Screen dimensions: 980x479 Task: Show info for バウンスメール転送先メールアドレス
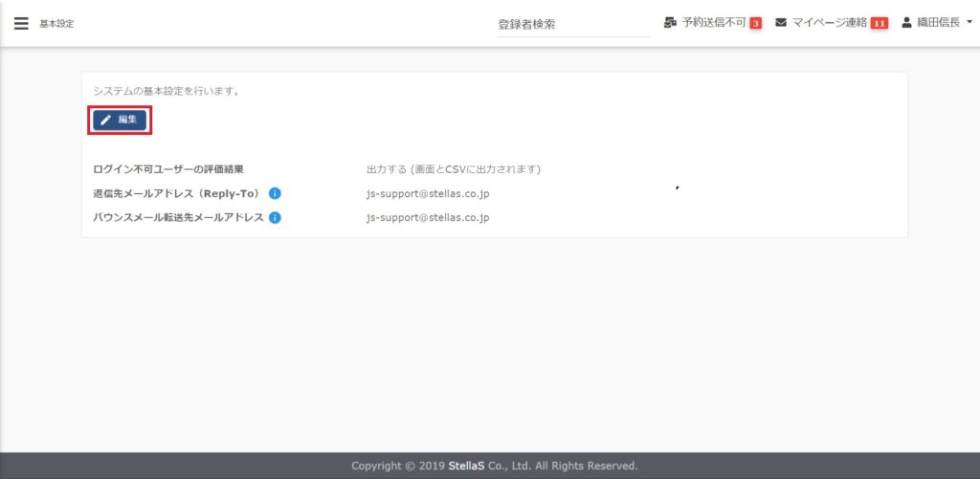[275, 217]
